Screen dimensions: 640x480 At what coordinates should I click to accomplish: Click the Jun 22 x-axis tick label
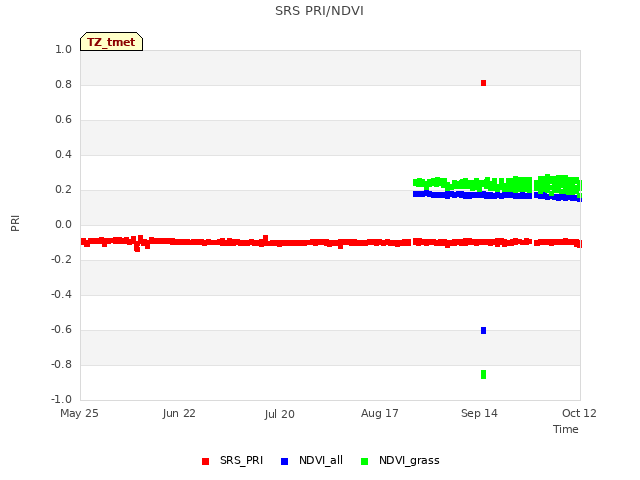179,413
